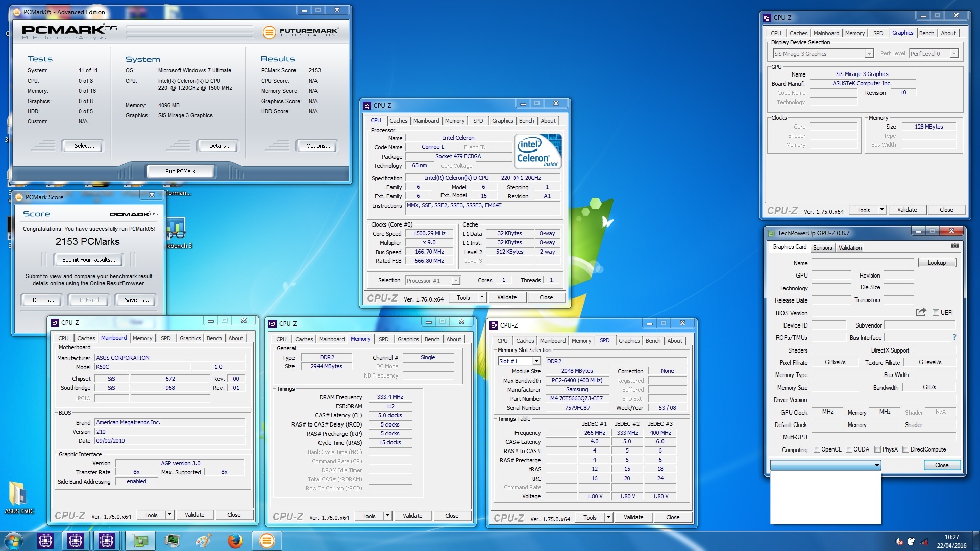Click the Futuremark logo in PCMark05

(300, 32)
